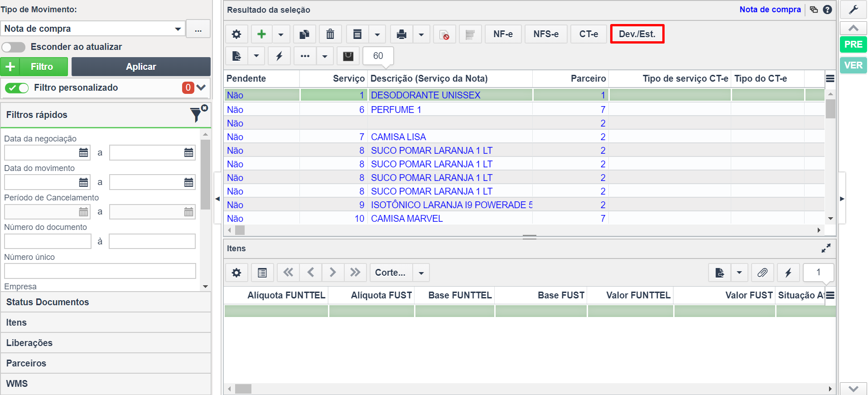Delete record using trash icon
Viewport: 868px width, 395px height.
point(330,34)
